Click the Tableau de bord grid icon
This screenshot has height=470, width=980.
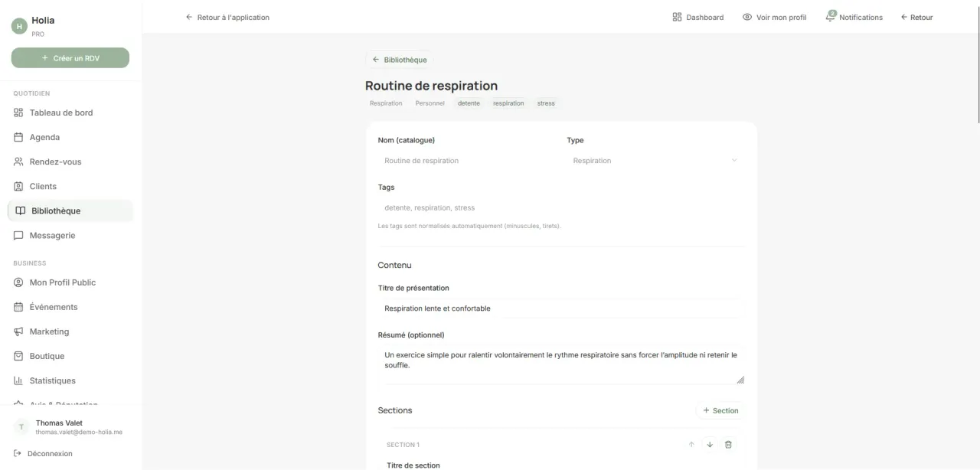tap(19, 113)
